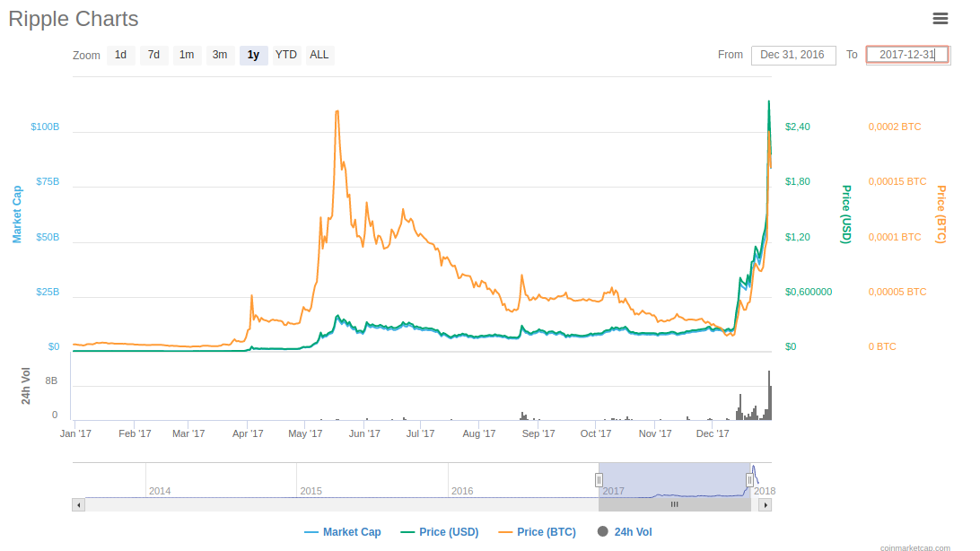
Task: Toggle Price (BTC) series in legend
Action: (537, 532)
